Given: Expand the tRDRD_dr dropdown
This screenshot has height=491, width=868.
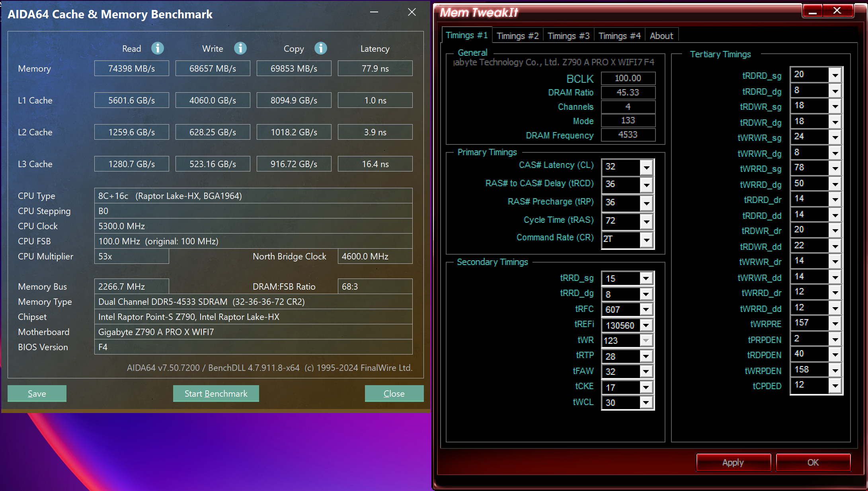Looking at the screenshot, I should [835, 199].
